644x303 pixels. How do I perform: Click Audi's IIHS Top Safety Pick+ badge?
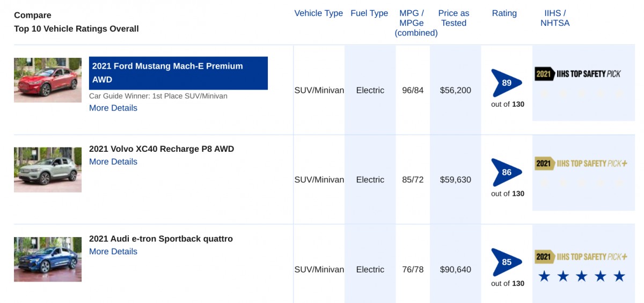tap(581, 257)
